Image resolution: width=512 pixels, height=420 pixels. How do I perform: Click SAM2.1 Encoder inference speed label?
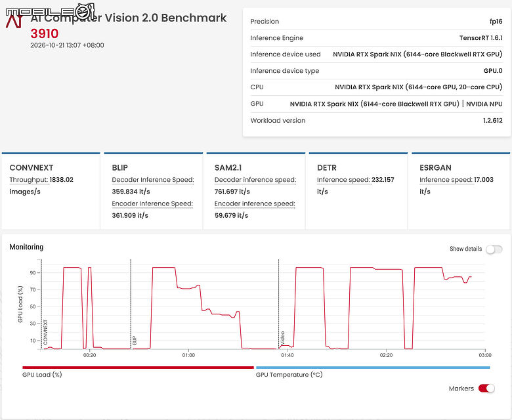(255, 203)
